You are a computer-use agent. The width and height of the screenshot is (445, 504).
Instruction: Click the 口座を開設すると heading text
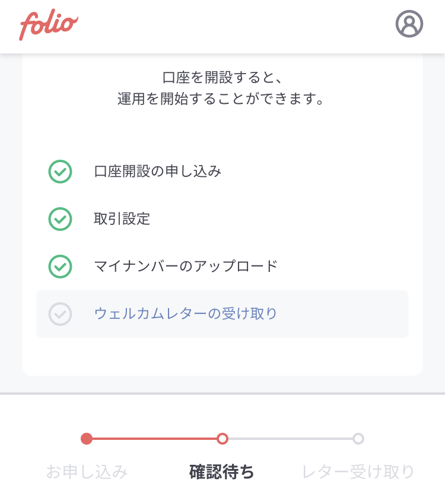(223, 78)
